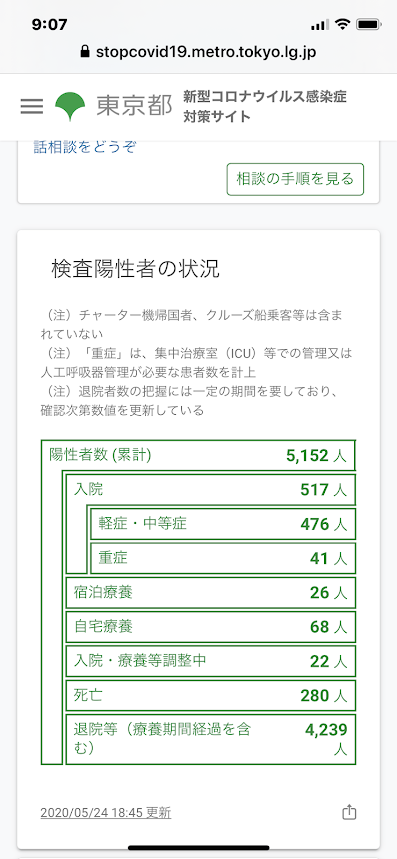This screenshot has height=859, width=397.
Task: Tap the share icon below the table
Action: (x=349, y=812)
